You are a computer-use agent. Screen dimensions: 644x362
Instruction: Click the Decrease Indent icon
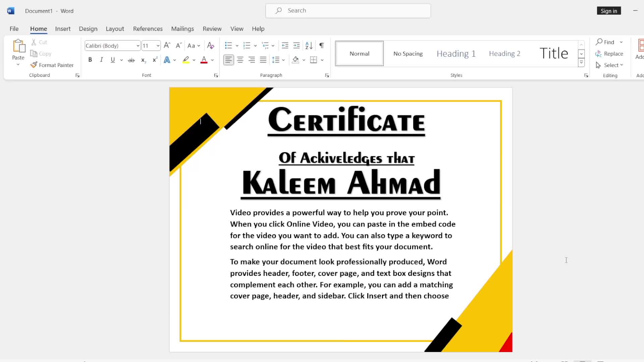click(x=285, y=46)
